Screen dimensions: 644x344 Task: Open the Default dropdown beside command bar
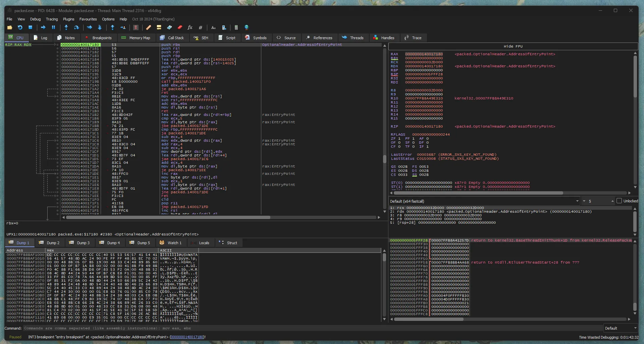click(x=621, y=328)
